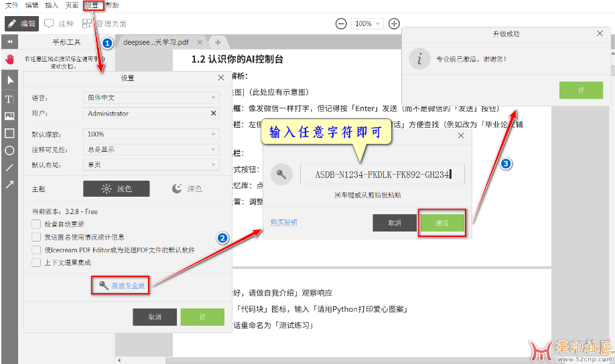Screen dimensions: 615x364
Task: Pick the Image insert tool
Action: (9, 116)
